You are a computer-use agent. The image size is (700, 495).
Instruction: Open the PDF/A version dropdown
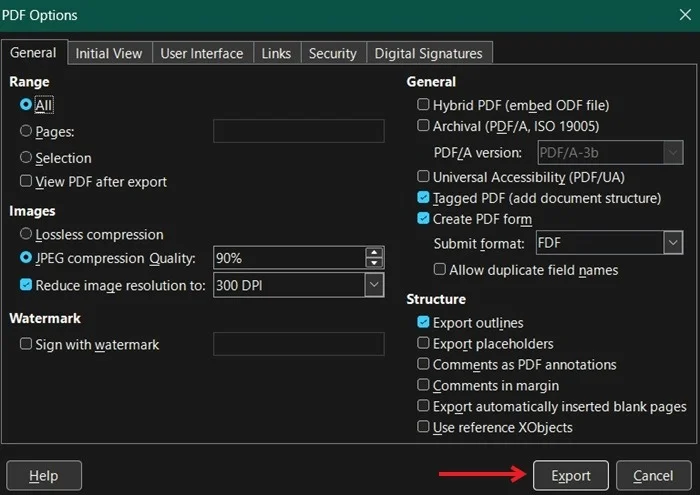[x=673, y=152]
